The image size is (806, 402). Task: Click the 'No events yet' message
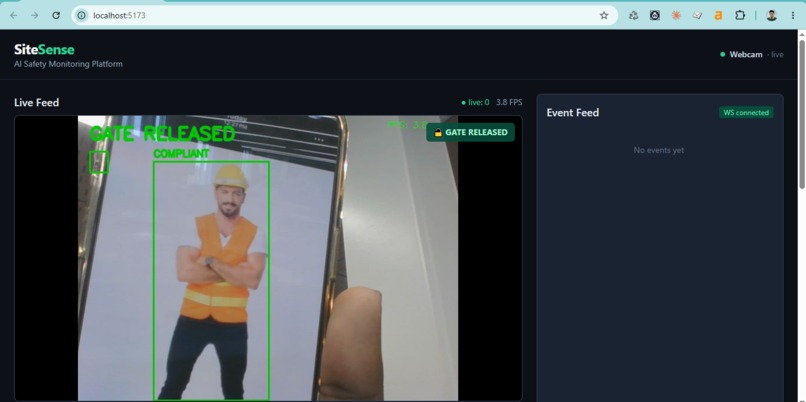coord(659,150)
